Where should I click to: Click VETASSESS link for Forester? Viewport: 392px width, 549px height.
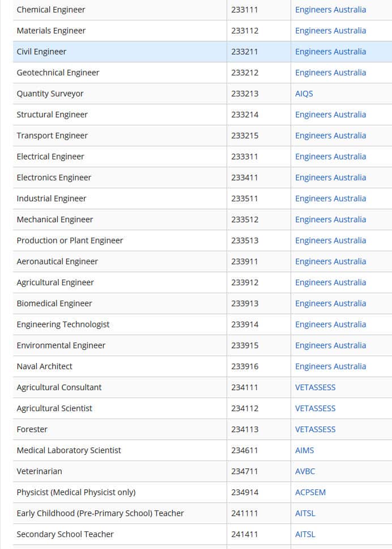315,429
